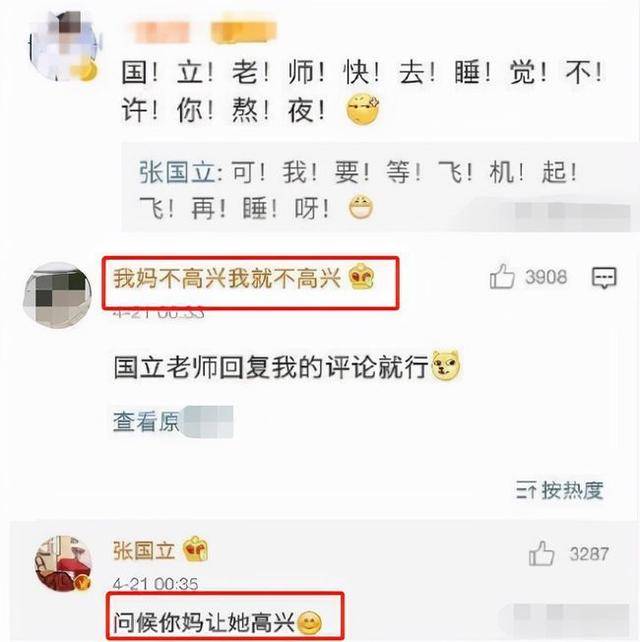This screenshot has width=640, height=642.
Task: Open the username 我妈不高兴我就不高兴
Action: (227, 278)
